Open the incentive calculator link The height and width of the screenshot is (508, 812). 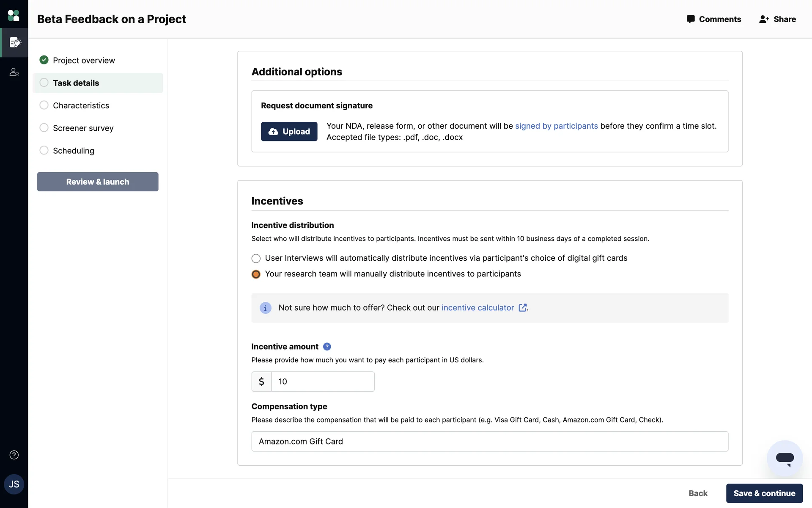tap(478, 308)
